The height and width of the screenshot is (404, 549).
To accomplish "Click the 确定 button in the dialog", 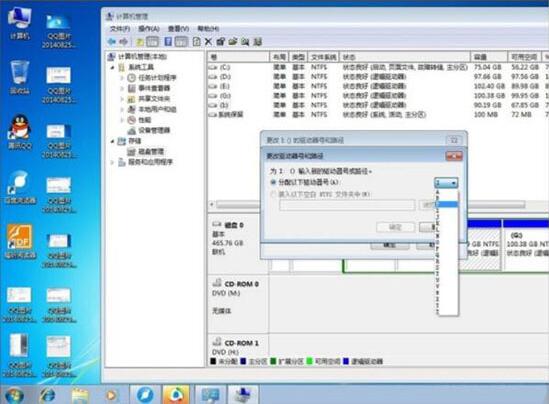I will [x=396, y=228].
